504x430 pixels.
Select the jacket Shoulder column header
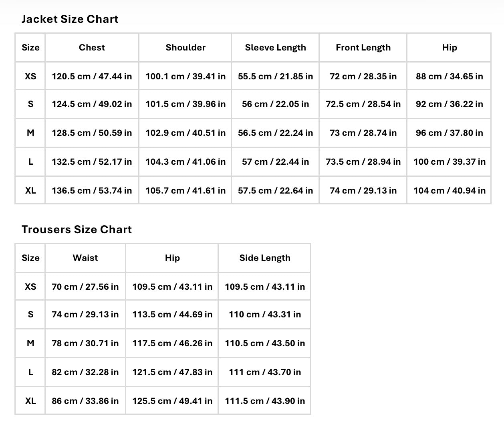click(185, 48)
